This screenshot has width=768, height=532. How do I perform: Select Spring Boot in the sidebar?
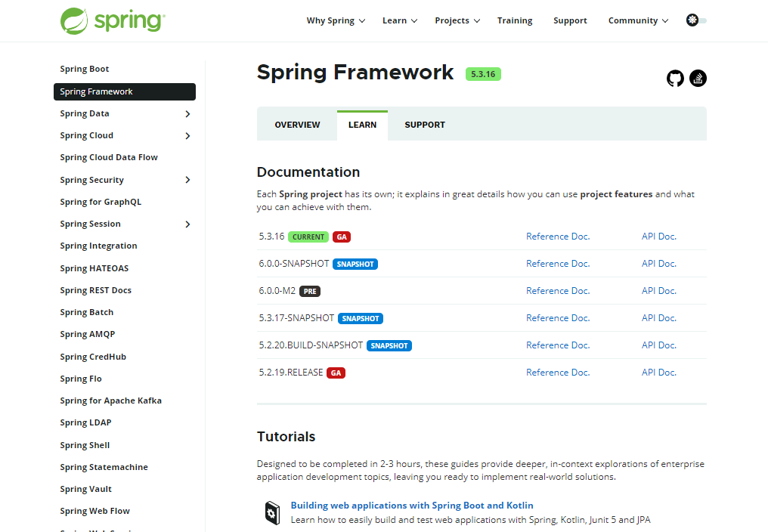tap(84, 69)
